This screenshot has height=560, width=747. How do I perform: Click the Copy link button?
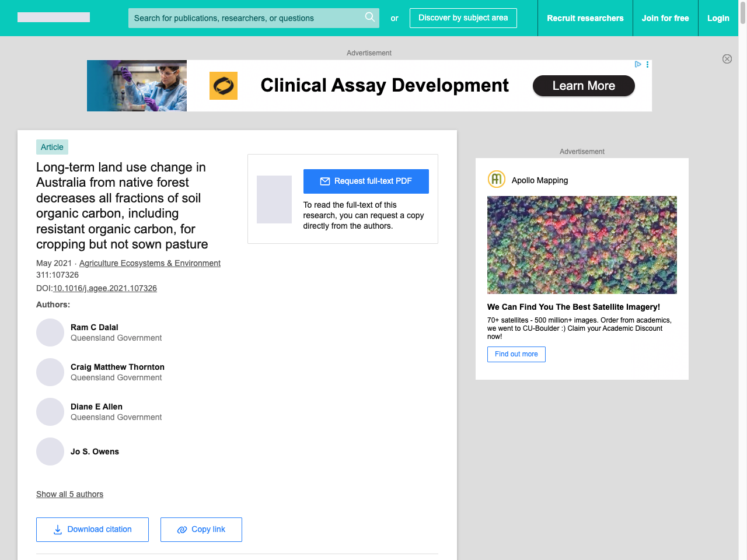pos(201,530)
